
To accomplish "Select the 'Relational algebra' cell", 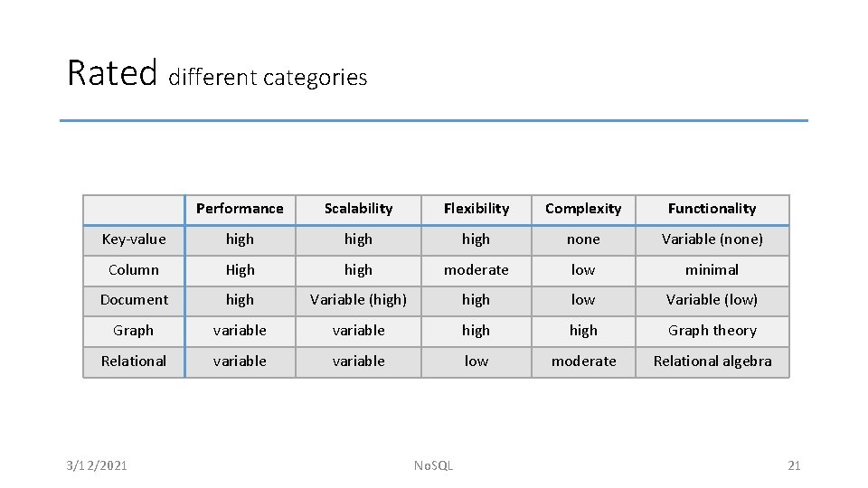I will (x=712, y=361).
